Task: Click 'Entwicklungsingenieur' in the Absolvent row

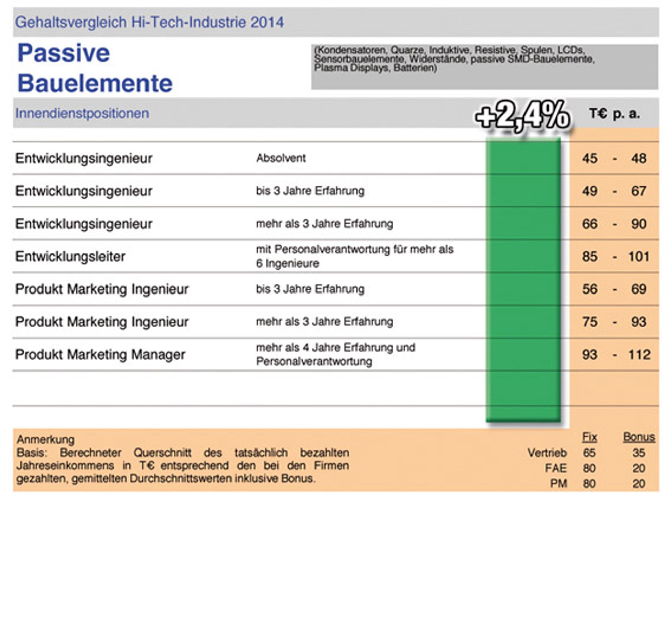Action: pyautogui.click(x=84, y=158)
